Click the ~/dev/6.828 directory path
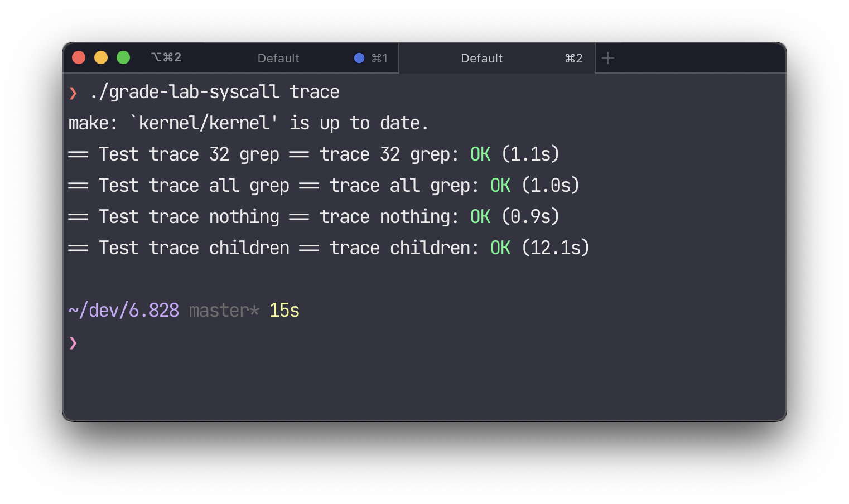 point(124,311)
